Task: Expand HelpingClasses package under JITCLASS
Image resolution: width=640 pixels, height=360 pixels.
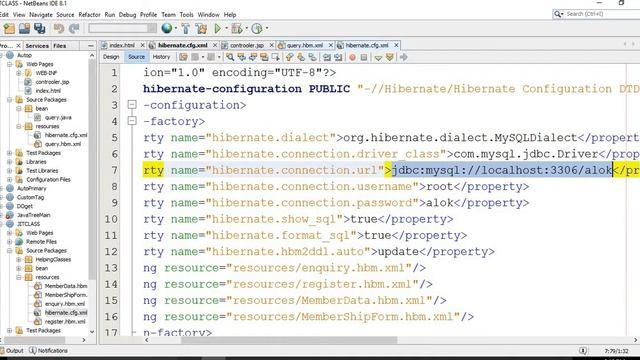Action: coord(18,260)
